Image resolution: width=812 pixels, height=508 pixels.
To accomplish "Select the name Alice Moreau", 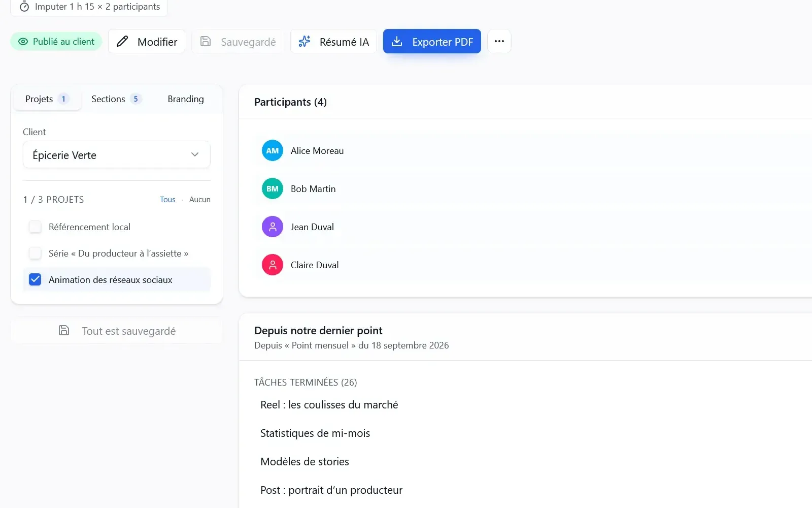I will pyautogui.click(x=317, y=151).
